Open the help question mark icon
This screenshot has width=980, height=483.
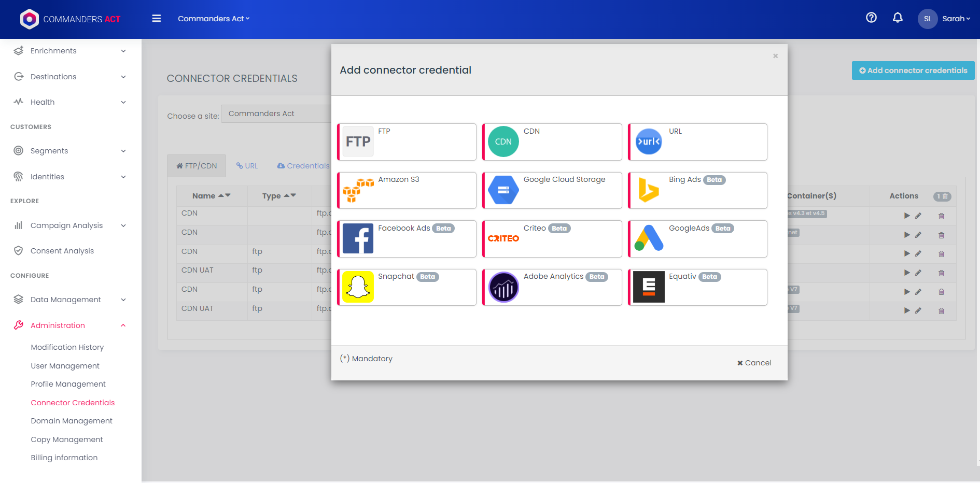[871, 18]
